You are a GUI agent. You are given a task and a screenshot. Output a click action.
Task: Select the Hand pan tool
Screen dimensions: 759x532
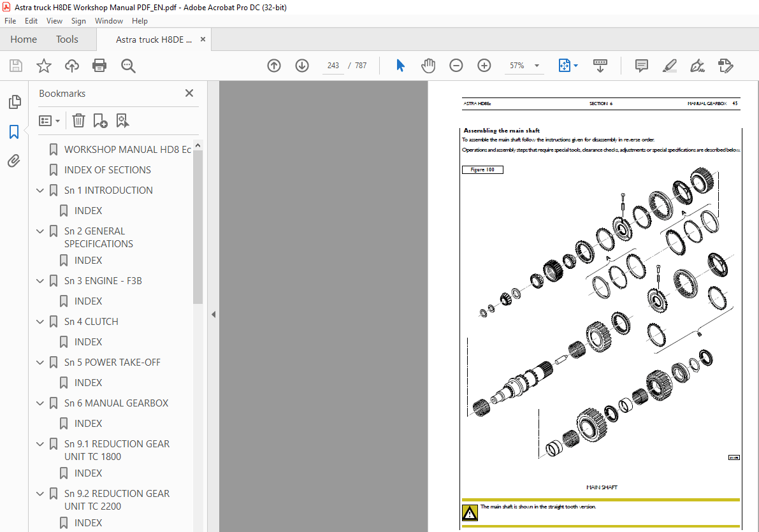click(x=428, y=66)
